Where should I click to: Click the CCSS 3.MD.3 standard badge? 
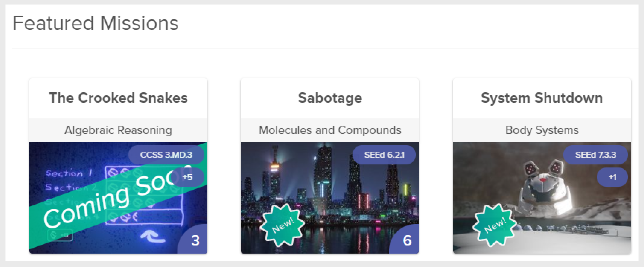166,155
